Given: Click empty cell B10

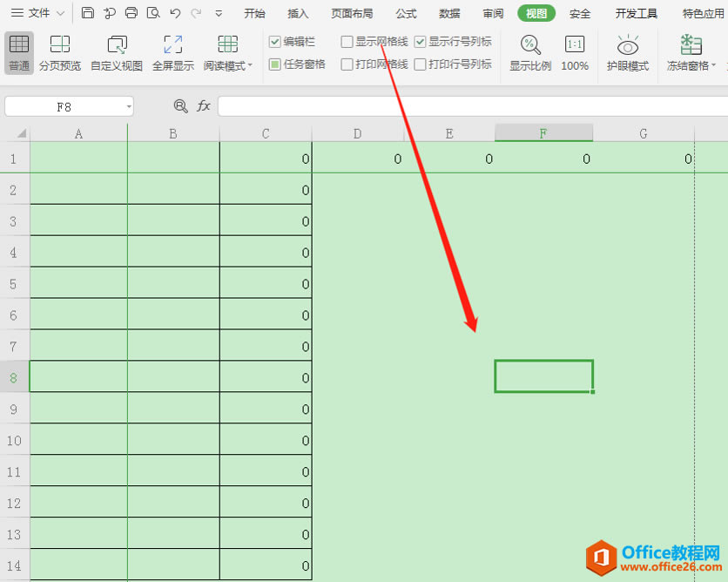Looking at the screenshot, I should (173, 439).
